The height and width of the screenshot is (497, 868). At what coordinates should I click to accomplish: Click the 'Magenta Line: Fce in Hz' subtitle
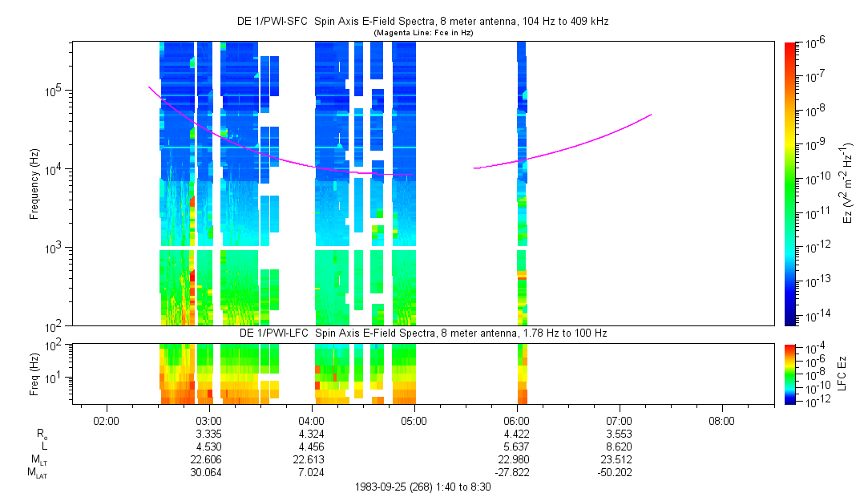[x=421, y=33]
